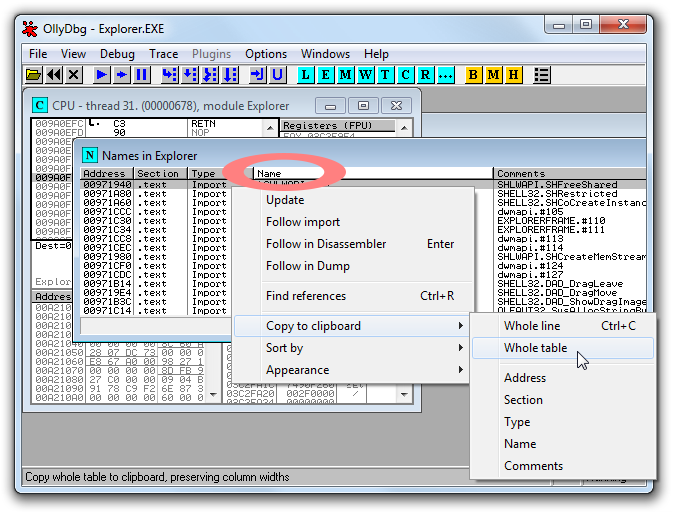Open Threads window with T button
Screen dimensions: 675x512
click(x=385, y=75)
